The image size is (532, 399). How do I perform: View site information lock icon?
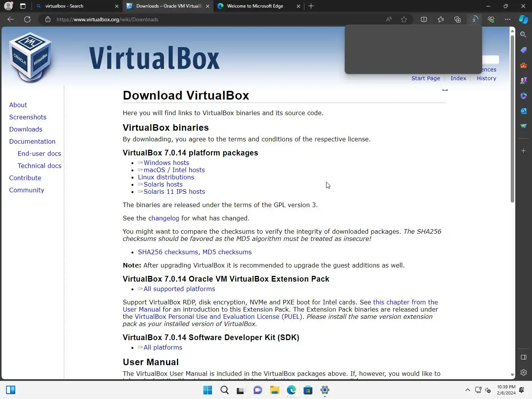tap(48, 19)
